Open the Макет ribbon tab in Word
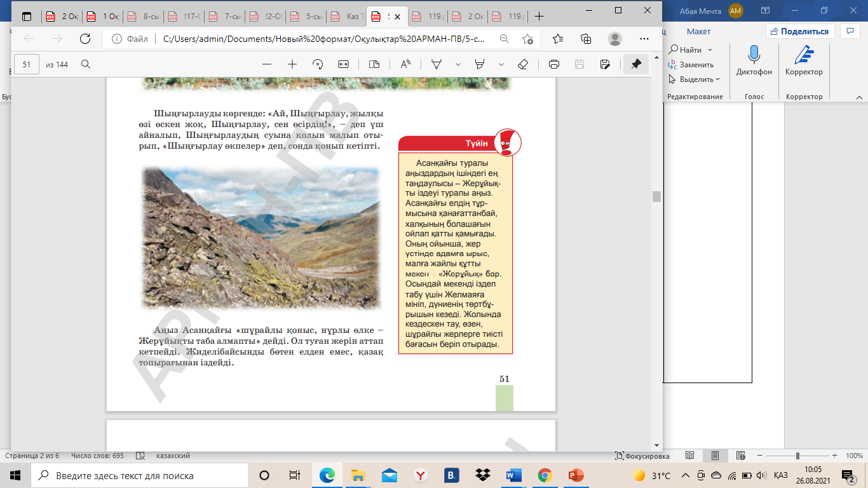Image resolution: width=868 pixels, height=488 pixels. [698, 31]
